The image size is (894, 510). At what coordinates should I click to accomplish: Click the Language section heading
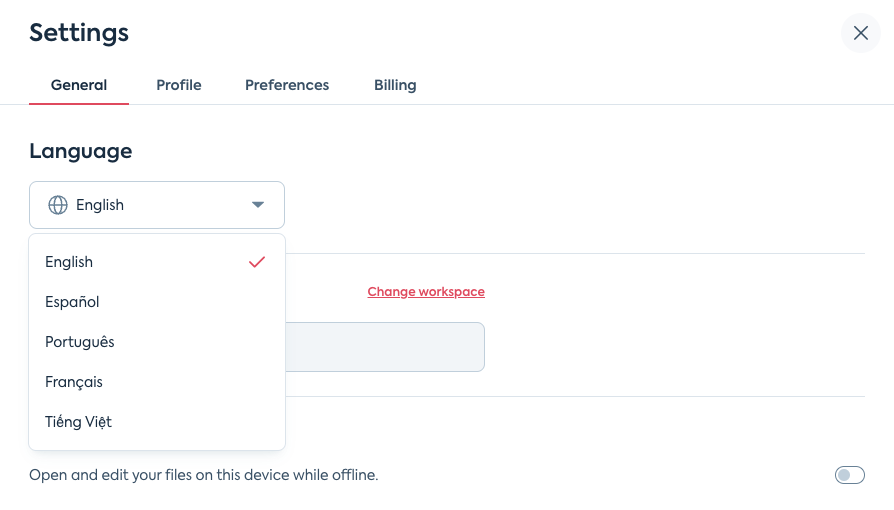pos(80,151)
